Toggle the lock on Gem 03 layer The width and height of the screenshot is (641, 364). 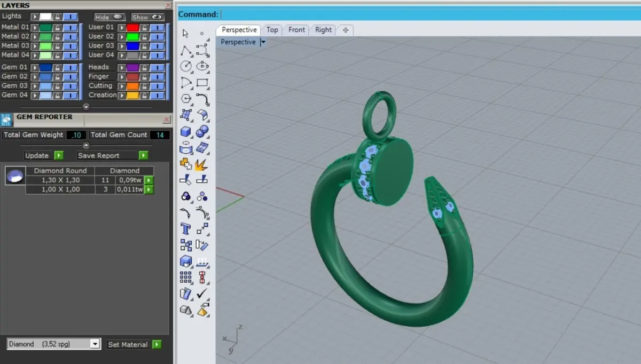(58, 86)
